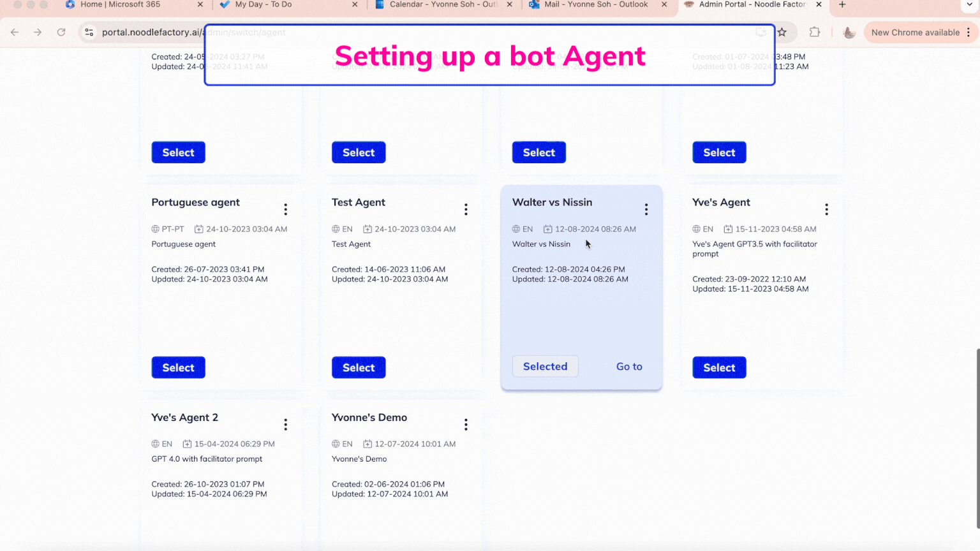
Task: Click the Yvonne's Demo card title
Action: coord(369,417)
